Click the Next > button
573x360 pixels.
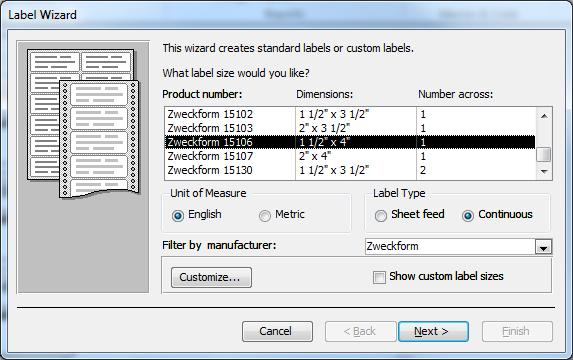[433, 331]
